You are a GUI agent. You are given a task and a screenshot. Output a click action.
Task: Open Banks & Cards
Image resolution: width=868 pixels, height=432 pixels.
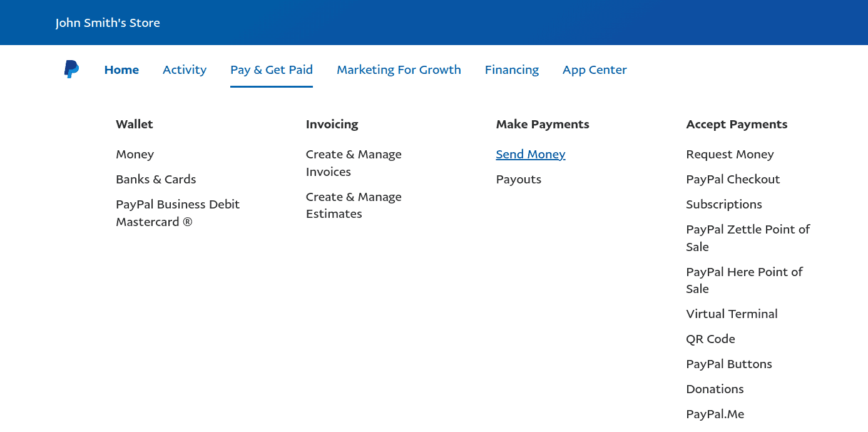click(156, 180)
